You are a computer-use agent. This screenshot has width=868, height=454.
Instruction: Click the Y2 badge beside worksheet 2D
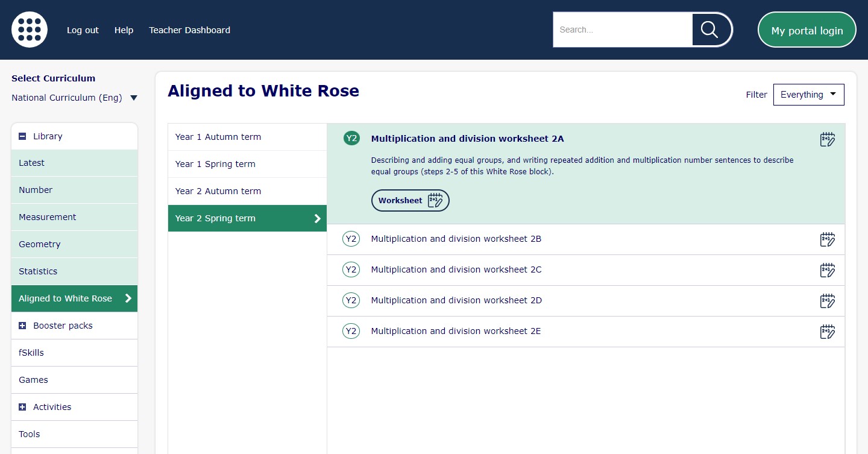tap(351, 300)
